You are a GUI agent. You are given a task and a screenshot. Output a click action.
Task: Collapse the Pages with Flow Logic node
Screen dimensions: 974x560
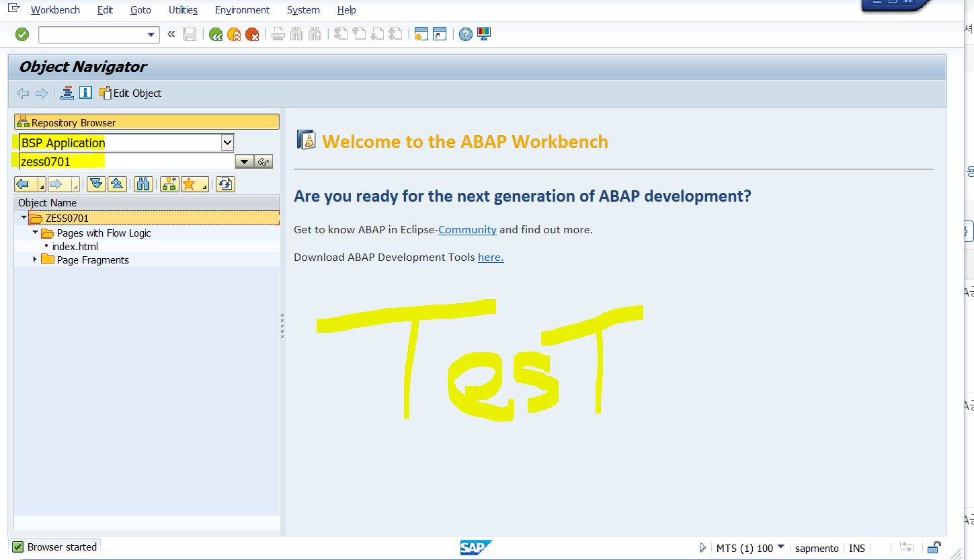(35, 233)
